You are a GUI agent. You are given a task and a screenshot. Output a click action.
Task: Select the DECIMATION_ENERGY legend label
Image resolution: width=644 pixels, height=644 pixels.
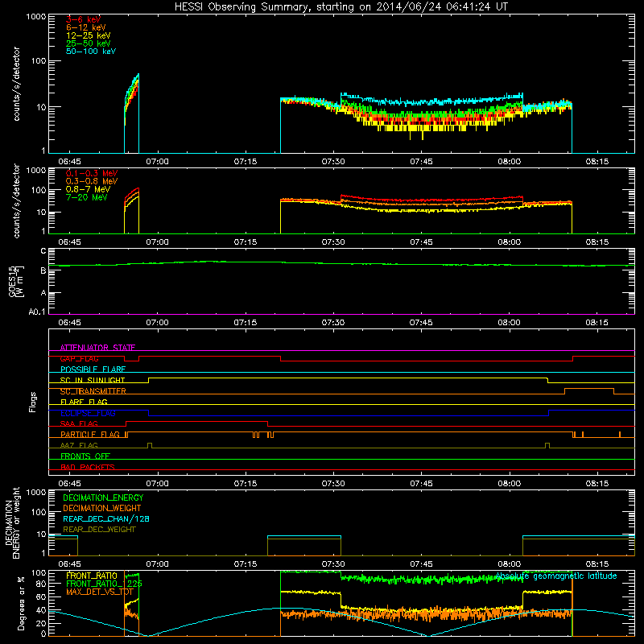coord(103,497)
